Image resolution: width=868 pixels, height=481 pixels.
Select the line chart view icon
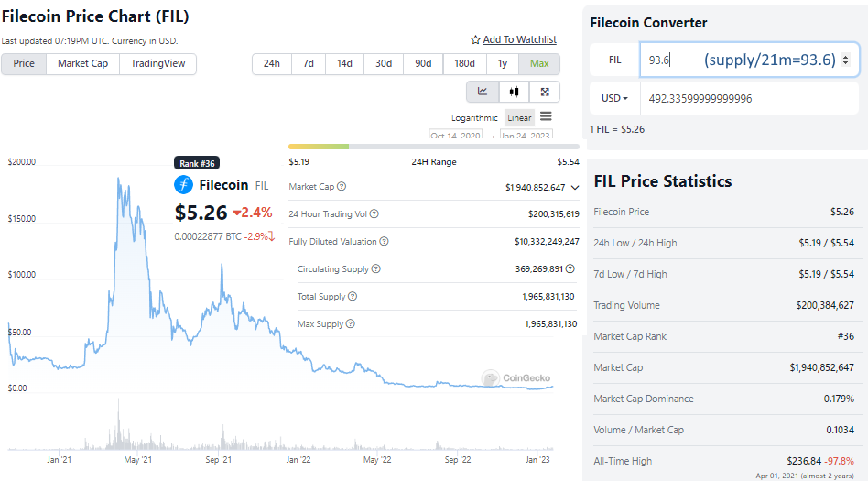[483, 92]
